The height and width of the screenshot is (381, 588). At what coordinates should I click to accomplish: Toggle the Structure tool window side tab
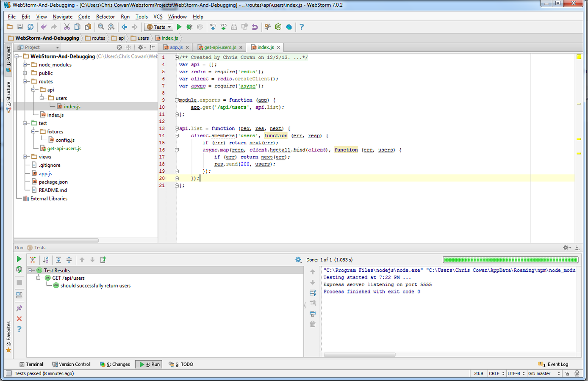pos(8,97)
